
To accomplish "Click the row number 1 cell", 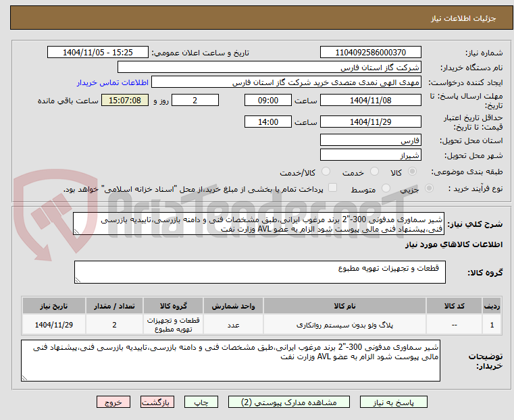I will (492, 325).
